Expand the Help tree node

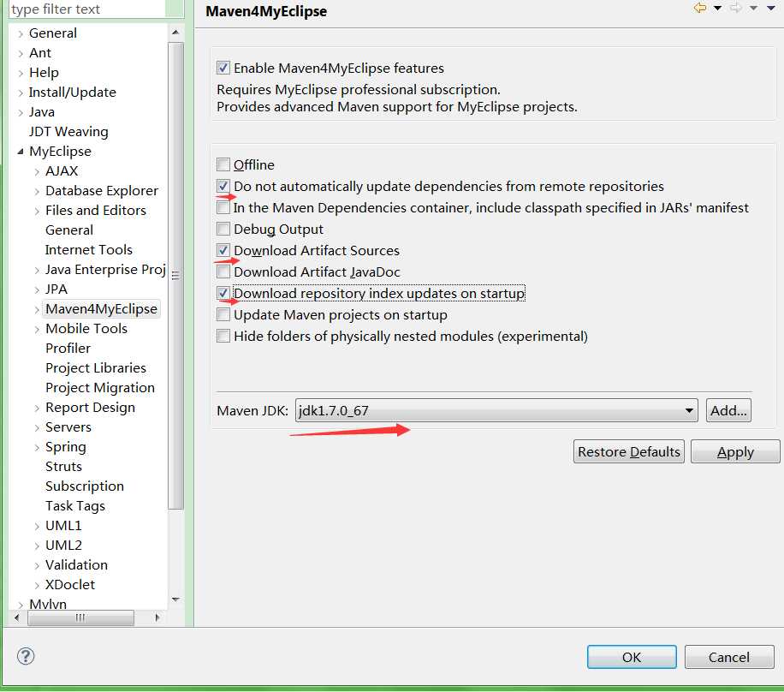coord(21,74)
